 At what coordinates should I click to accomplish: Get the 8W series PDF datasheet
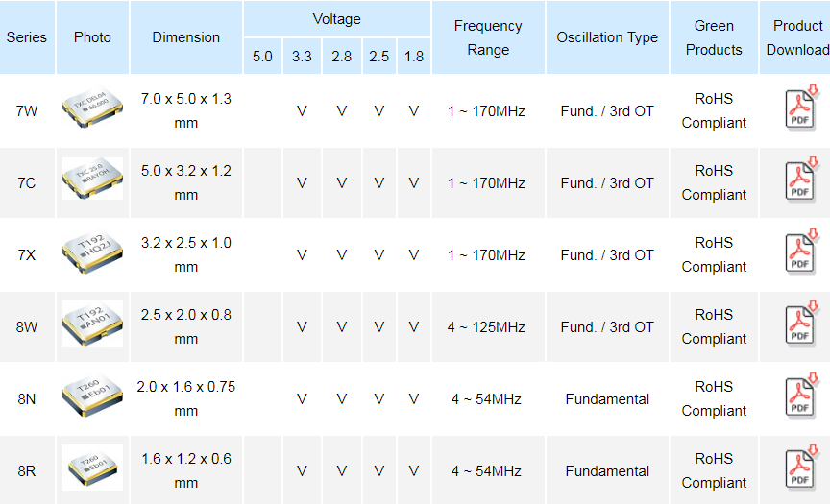coord(800,324)
